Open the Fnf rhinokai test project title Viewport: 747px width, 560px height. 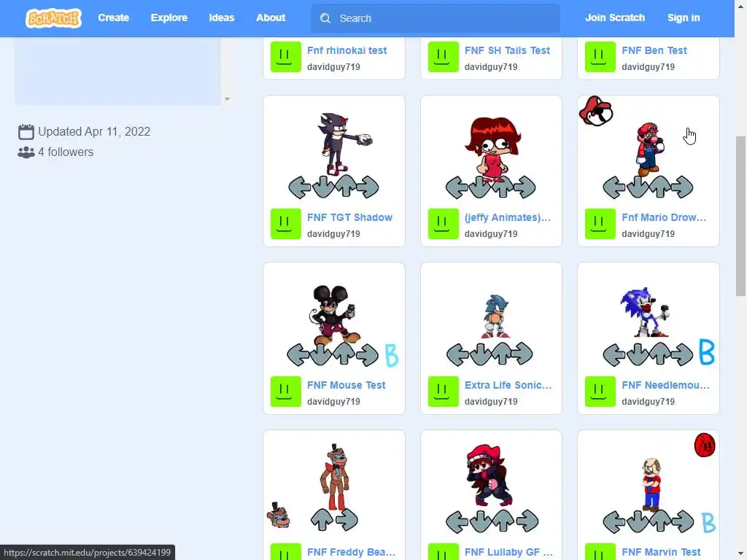347,50
